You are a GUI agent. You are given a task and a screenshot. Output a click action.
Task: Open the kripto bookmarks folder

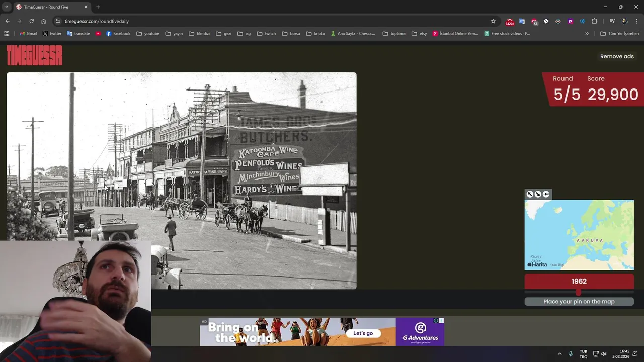tap(315, 34)
